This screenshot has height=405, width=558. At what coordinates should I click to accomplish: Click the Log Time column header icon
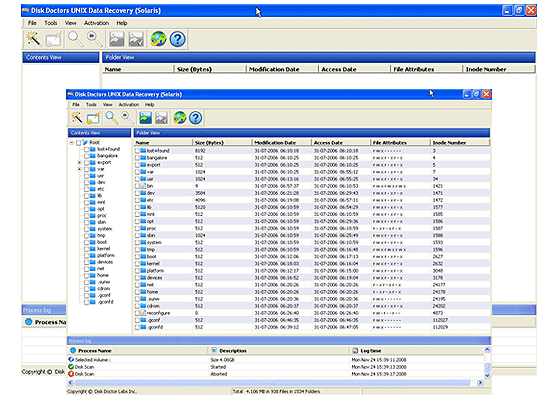355,351
